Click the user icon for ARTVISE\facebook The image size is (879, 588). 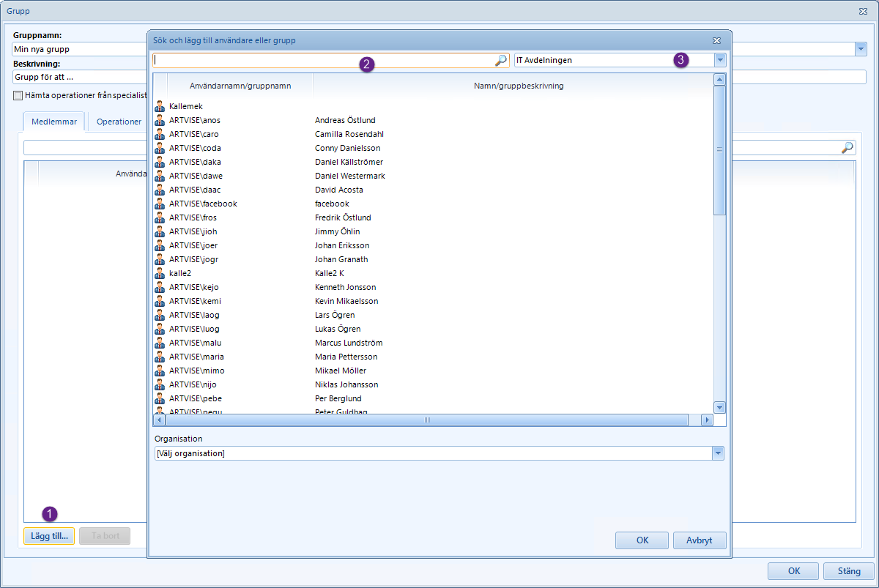(x=160, y=204)
